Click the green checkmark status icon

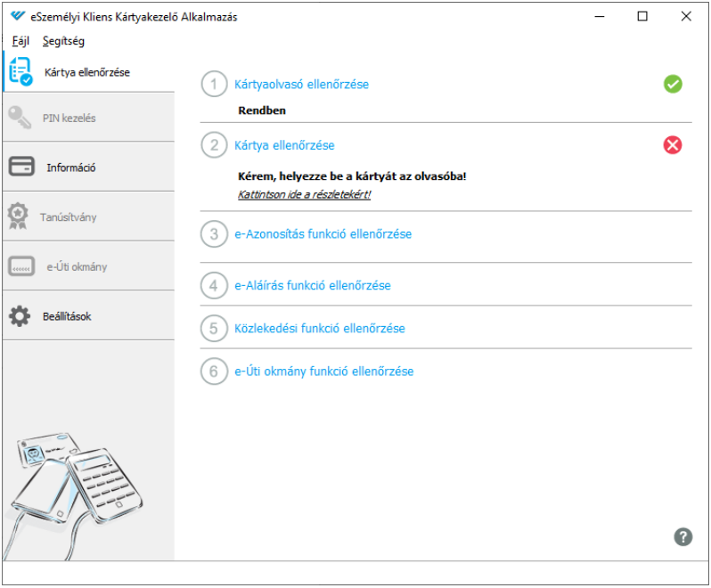pyautogui.click(x=673, y=84)
